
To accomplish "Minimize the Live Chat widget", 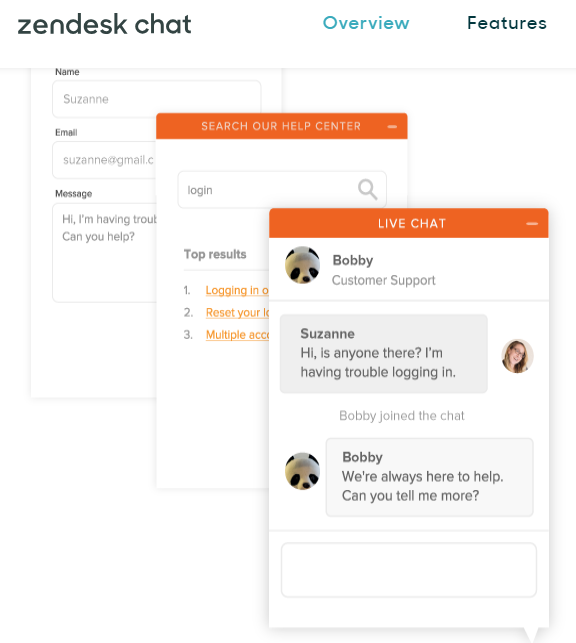I will (532, 223).
